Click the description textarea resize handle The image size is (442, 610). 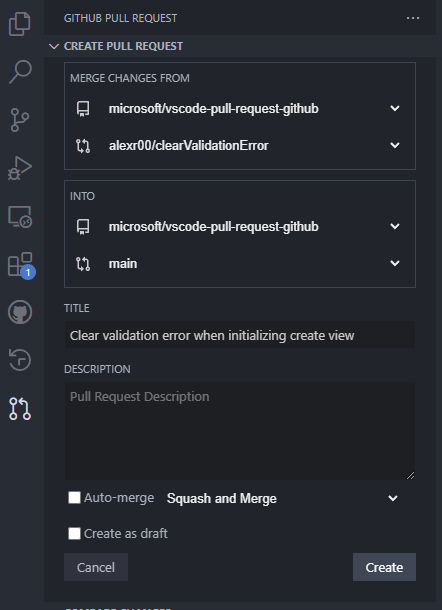[x=410, y=475]
